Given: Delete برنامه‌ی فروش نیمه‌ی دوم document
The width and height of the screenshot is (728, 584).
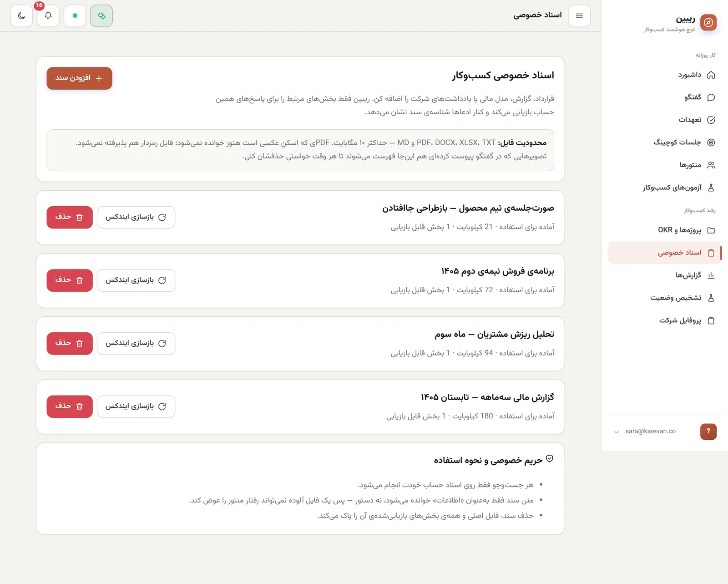Looking at the screenshot, I should [70, 280].
